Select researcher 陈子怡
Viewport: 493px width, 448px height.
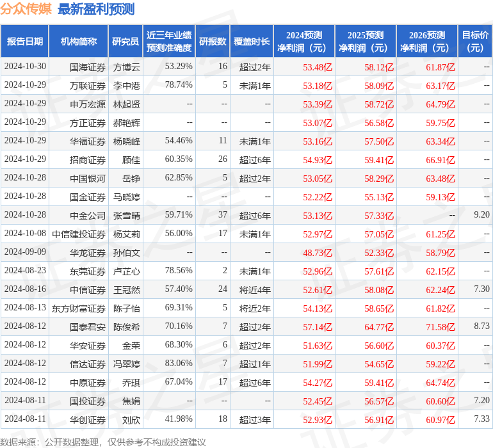pyautogui.click(x=127, y=308)
